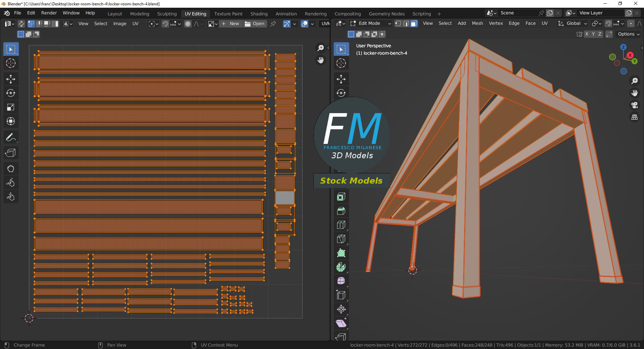
Task: Switch to camera view in 3D viewport
Action: [x=634, y=105]
